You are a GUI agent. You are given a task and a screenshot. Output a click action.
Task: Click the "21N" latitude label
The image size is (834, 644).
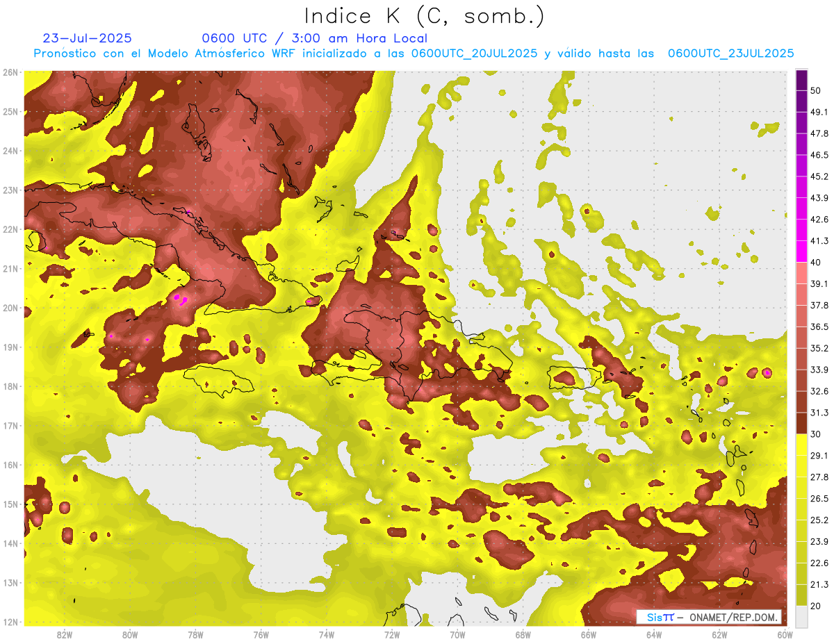(x=10, y=269)
